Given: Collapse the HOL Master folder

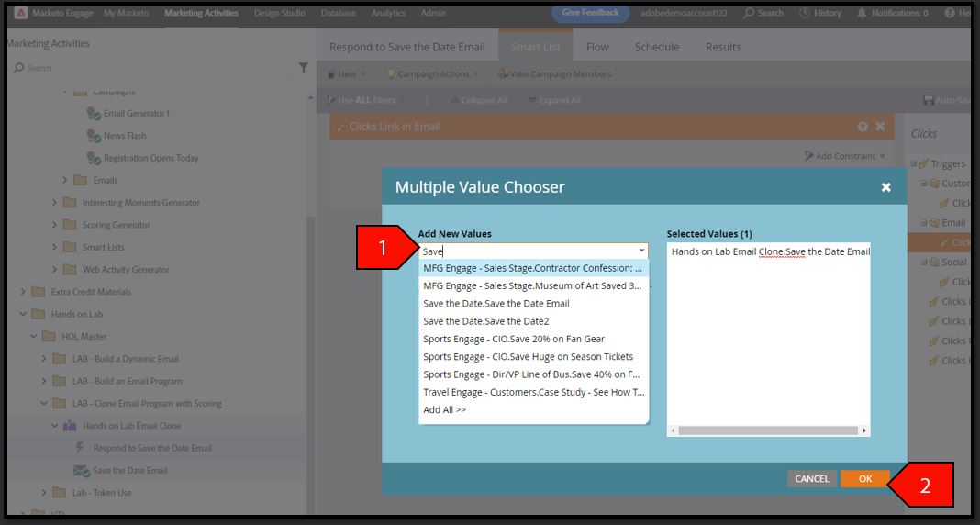Looking at the screenshot, I should [34, 336].
